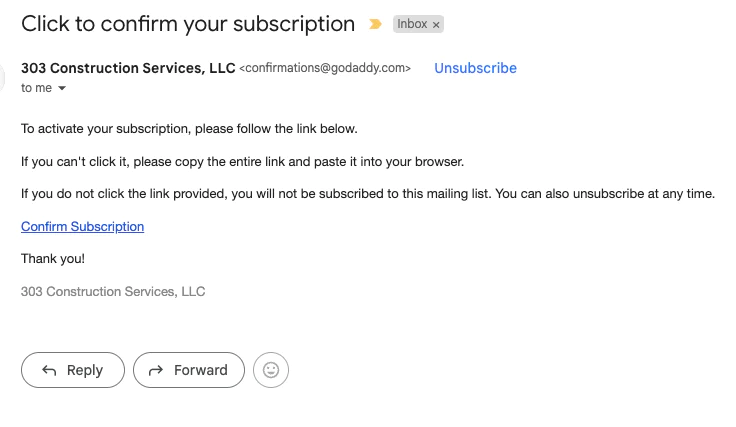Open the Confirm Subscription link
736x427 pixels.
coord(83,227)
